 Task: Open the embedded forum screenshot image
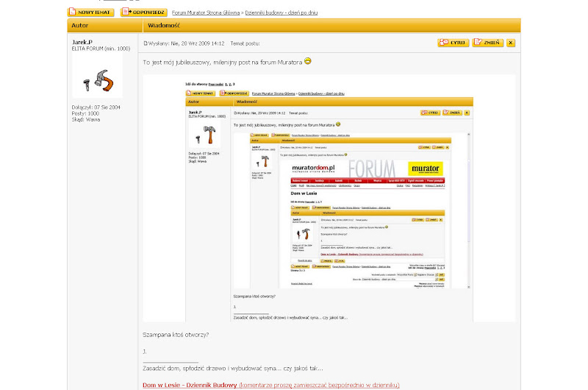(x=329, y=198)
